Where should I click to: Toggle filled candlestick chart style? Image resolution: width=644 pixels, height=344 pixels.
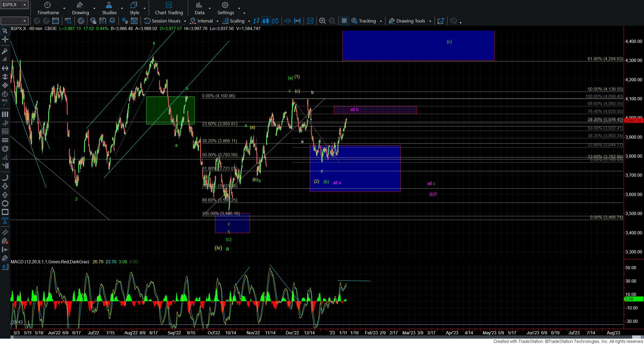pyautogui.click(x=266, y=21)
